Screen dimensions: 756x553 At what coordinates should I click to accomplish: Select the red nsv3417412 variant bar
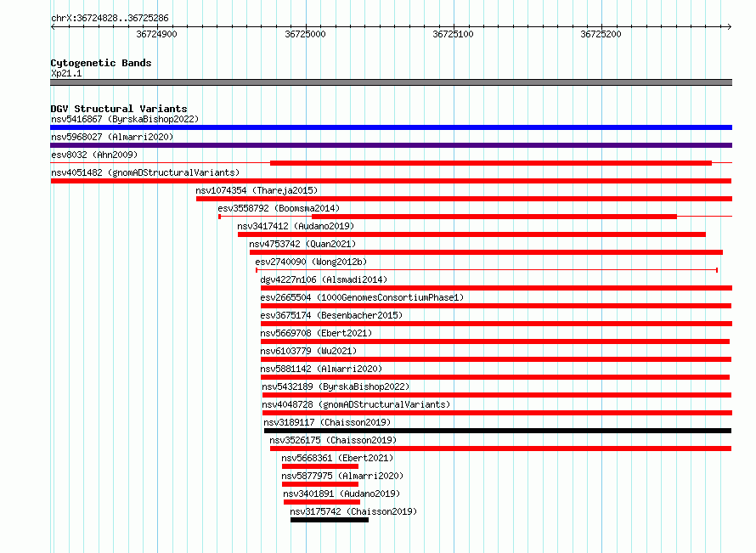[x=471, y=234]
